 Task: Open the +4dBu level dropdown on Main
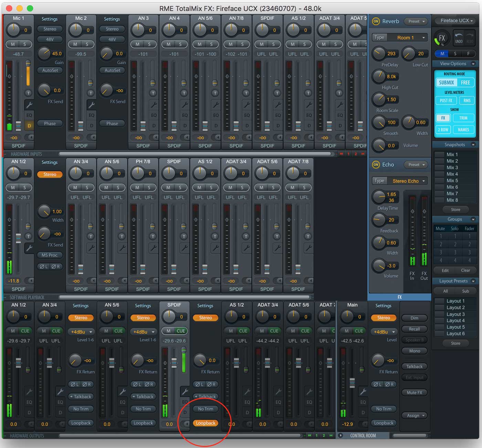coord(384,332)
